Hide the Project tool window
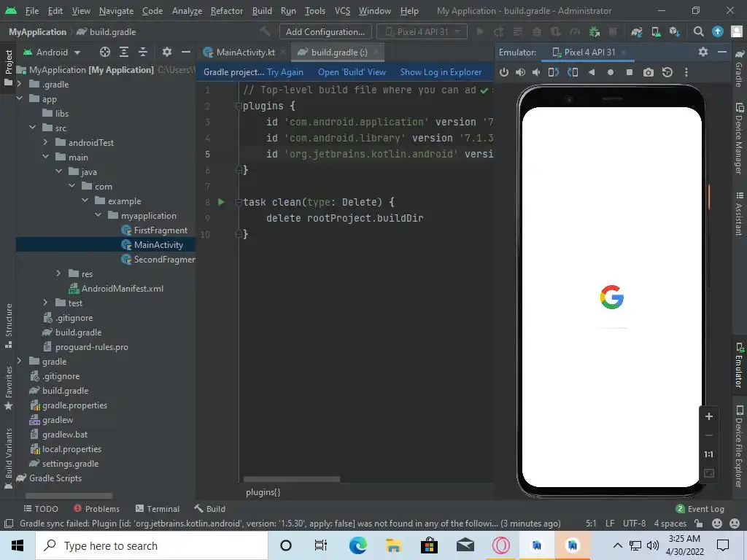 pos(186,52)
